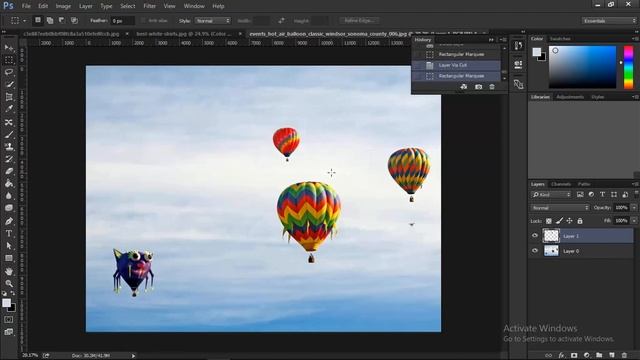Image resolution: width=640 pixels, height=360 pixels.
Task: Create new document from current state icon
Action: [x=464, y=87]
